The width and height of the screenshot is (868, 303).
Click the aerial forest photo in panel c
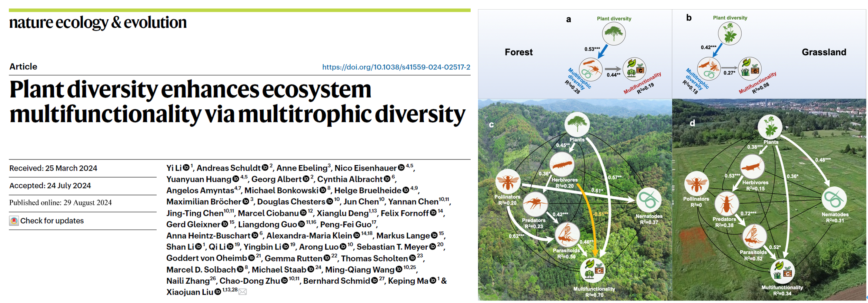pos(575,200)
